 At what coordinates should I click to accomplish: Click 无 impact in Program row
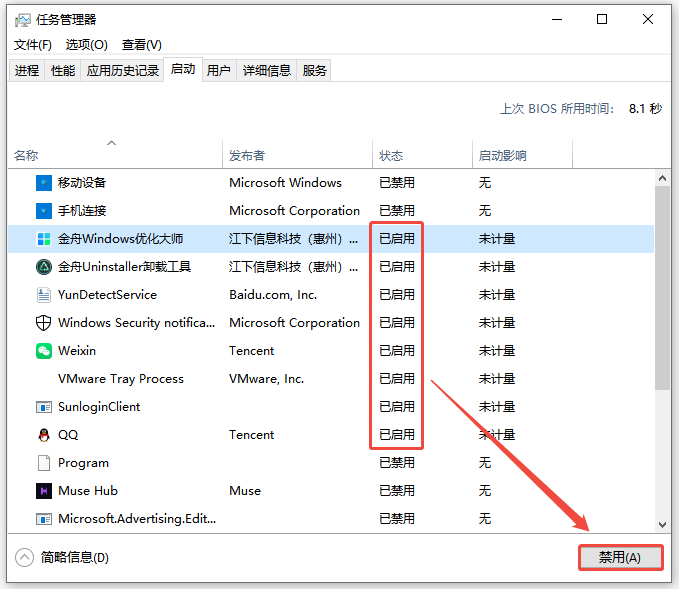[485, 463]
